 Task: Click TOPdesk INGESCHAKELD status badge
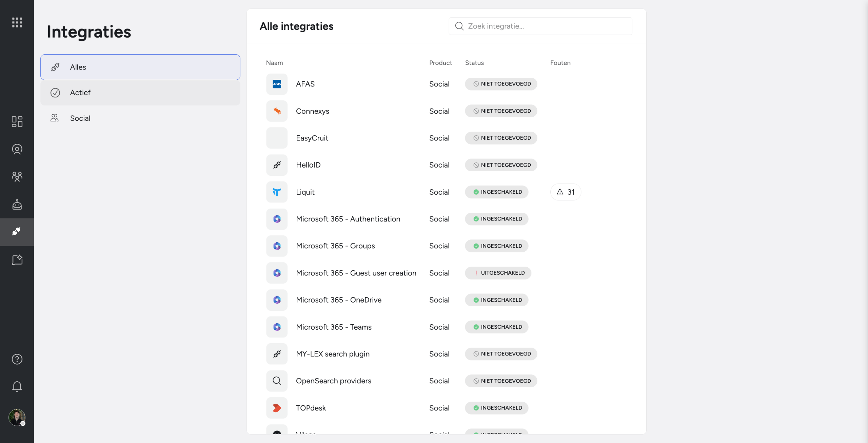pyautogui.click(x=496, y=408)
